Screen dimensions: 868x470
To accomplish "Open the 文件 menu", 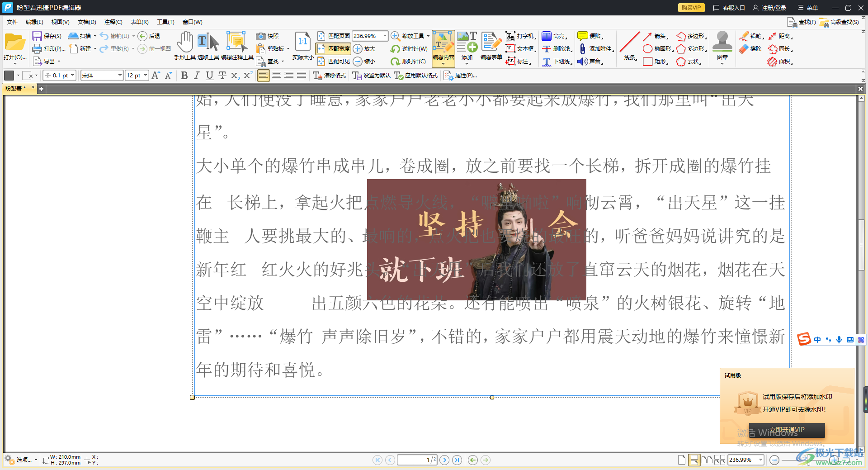I will coord(12,22).
